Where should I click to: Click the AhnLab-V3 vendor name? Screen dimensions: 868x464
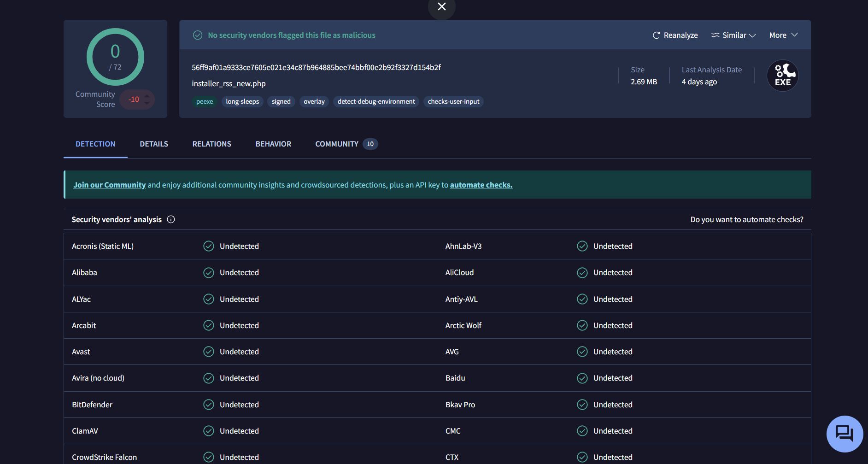[x=463, y=246]
